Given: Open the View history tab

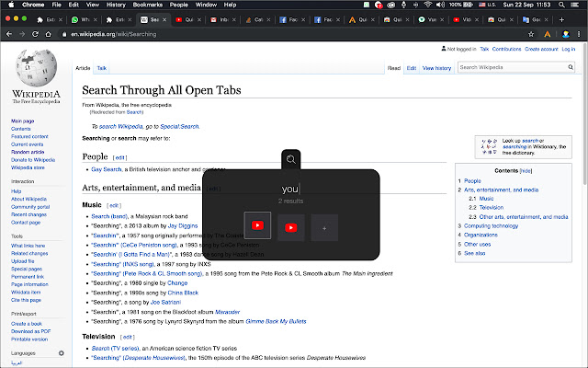Looking at the screenshot, I should tap(436, 68).
